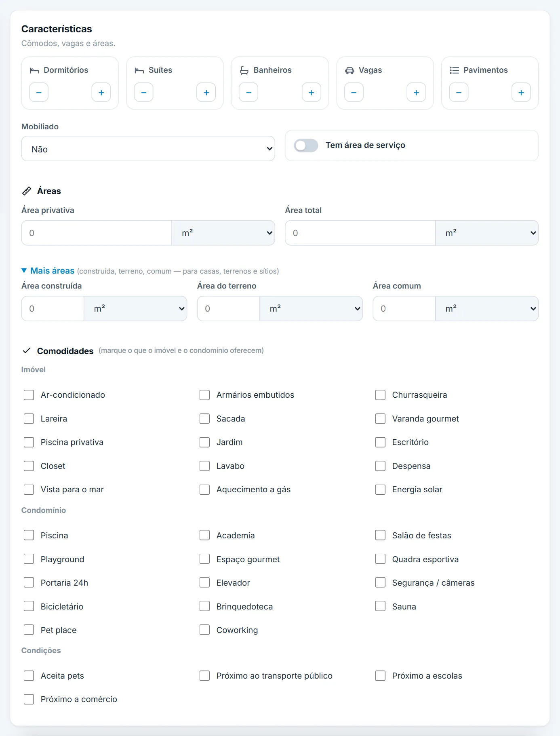The height and width of the screenshot is (736, 560).
Task: Enable the Churrasqueira checkbox
Action: (380, 395)
